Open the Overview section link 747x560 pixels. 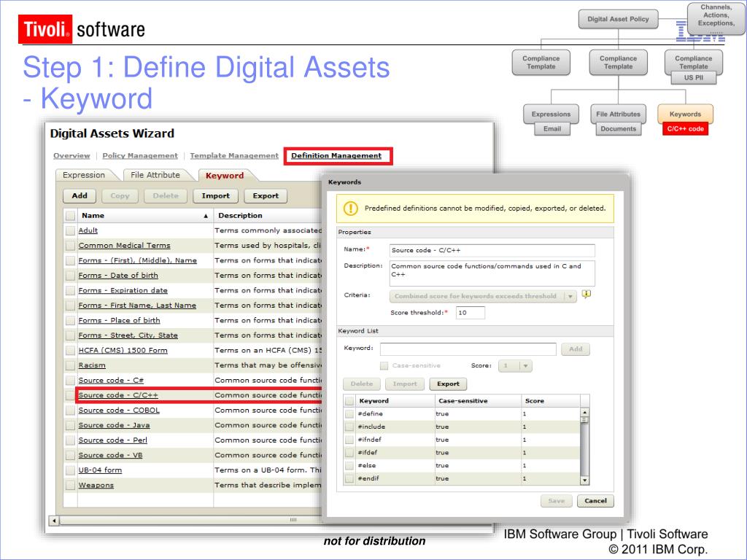point(71,156)
